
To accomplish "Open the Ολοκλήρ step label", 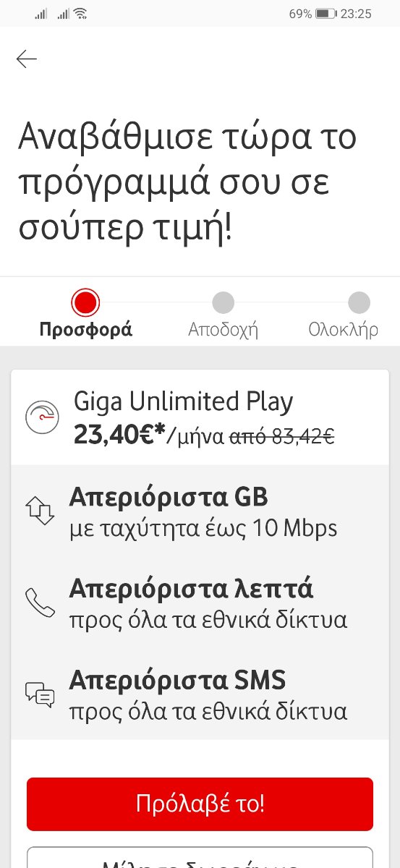I will [x=344, y=330].
